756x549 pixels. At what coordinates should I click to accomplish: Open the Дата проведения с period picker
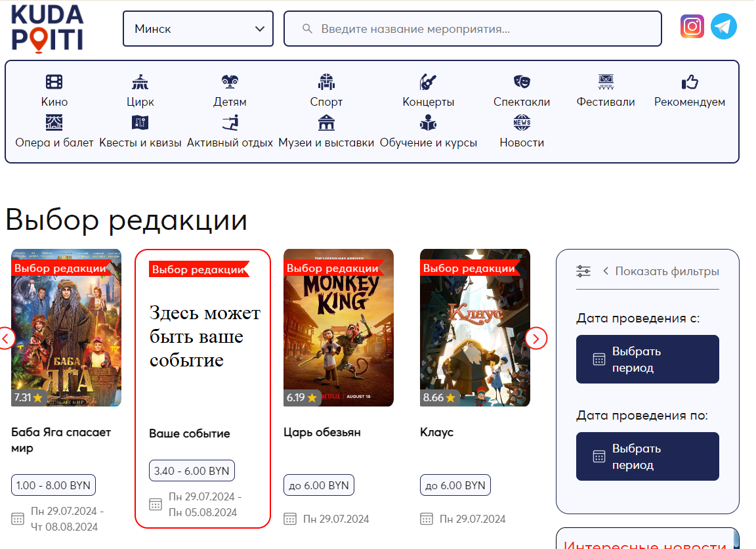pyautogui.click(x=648, y=359)
